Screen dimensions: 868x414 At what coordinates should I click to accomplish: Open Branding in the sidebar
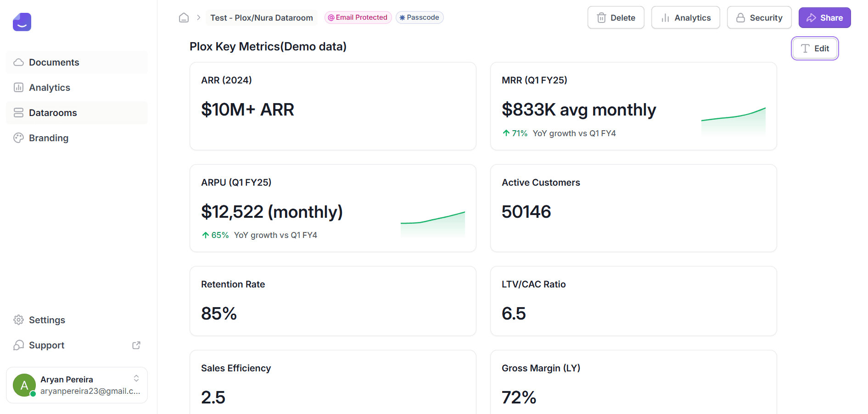point(77,138)
